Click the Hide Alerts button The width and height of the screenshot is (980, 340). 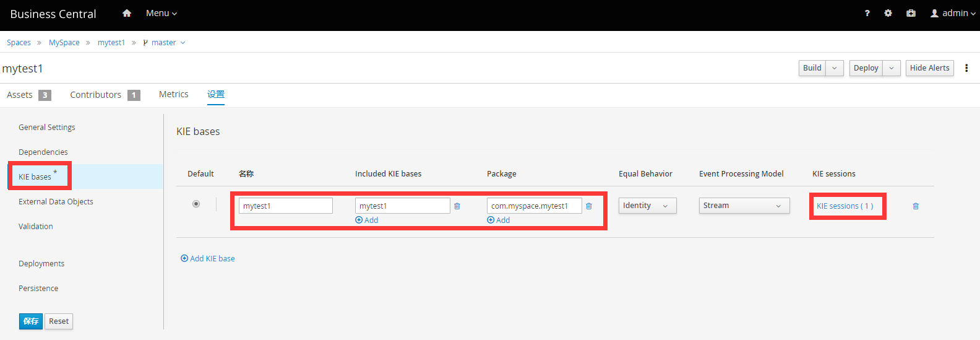(929, 68)
